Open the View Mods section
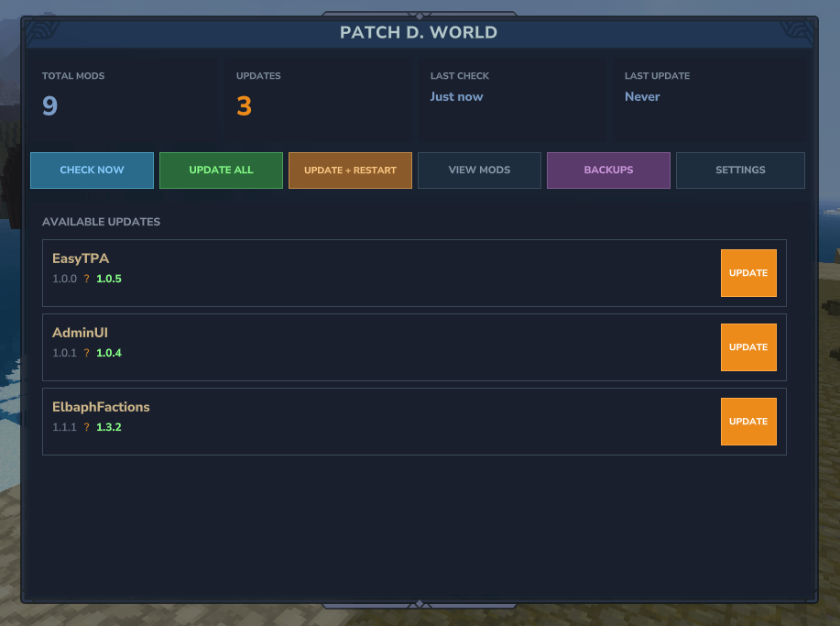This screenshot has width=840, height=626. coord(479,170)
